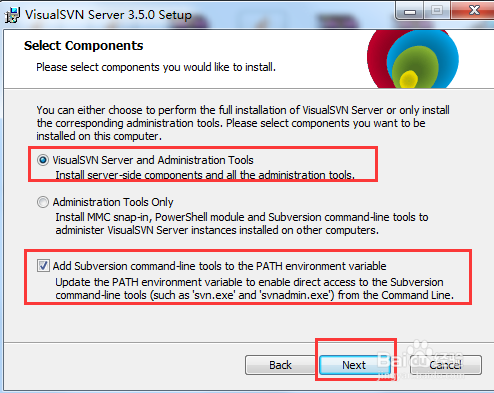Click the grayed-out maximize window button
Screen dimensions: 494x393
tap(437, 11)
